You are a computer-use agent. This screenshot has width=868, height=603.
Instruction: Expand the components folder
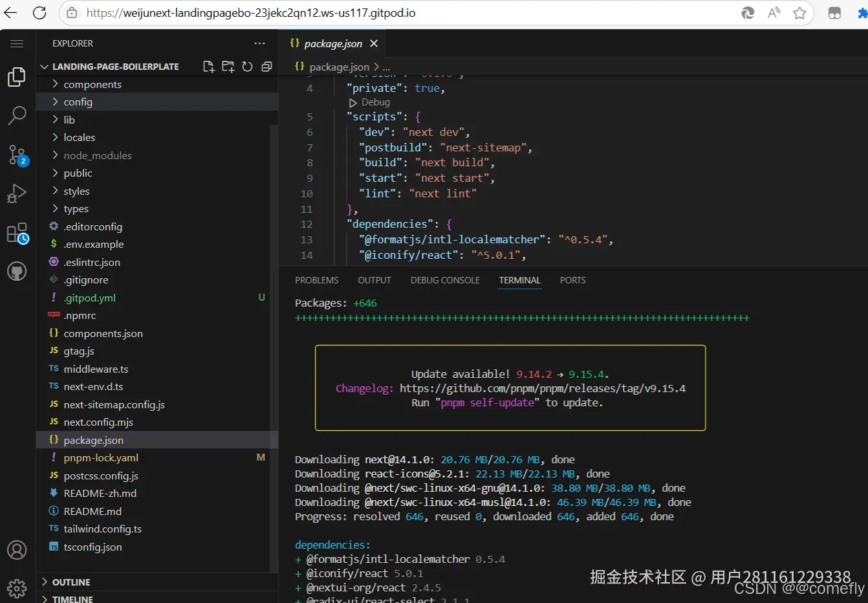click(92, 85)
